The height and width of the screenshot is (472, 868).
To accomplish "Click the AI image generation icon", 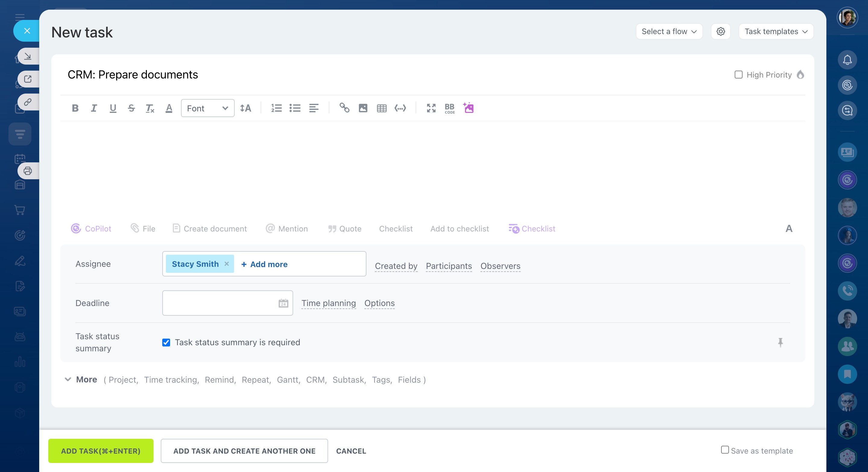I will (468, 108).
